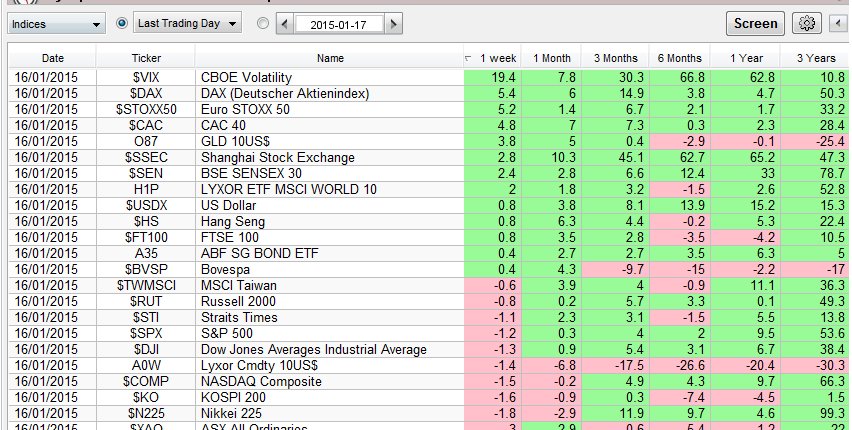The image size is (852, 430).
Task: Open the settings gear icon
Action: [806, 23]
